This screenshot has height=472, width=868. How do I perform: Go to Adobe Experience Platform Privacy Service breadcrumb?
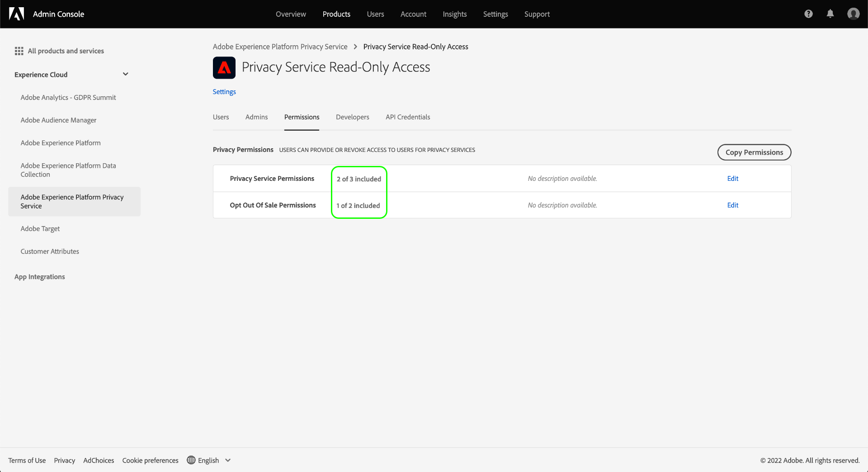[280, 47]
